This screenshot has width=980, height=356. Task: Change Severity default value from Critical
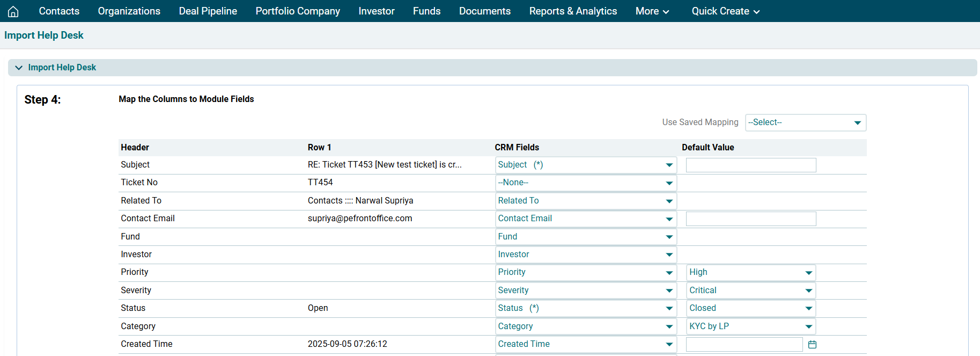click(x=750, y=290)
